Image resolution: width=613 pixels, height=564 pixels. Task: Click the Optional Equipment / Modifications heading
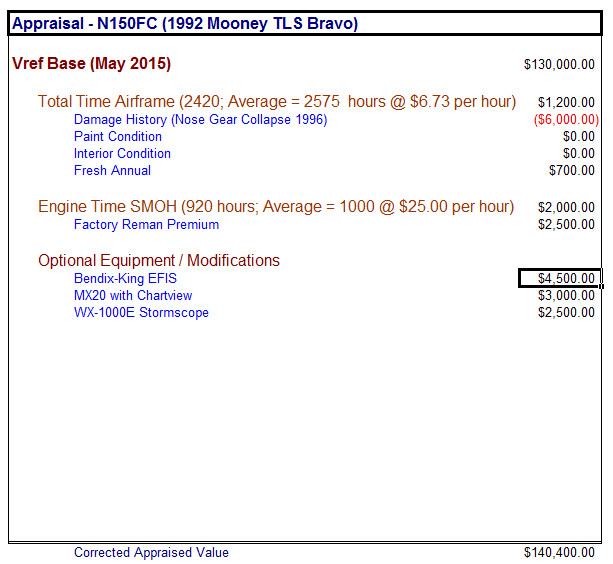[x=159, y=261]
